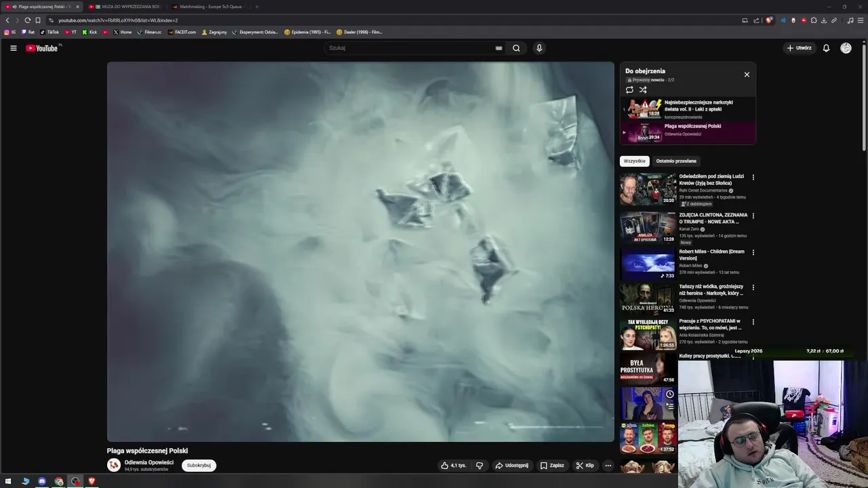The image size is (868, 488).
Task: Open the BYŁA PROSTYTUTKĄ video thumbnail
Action: tap(648, 369)
